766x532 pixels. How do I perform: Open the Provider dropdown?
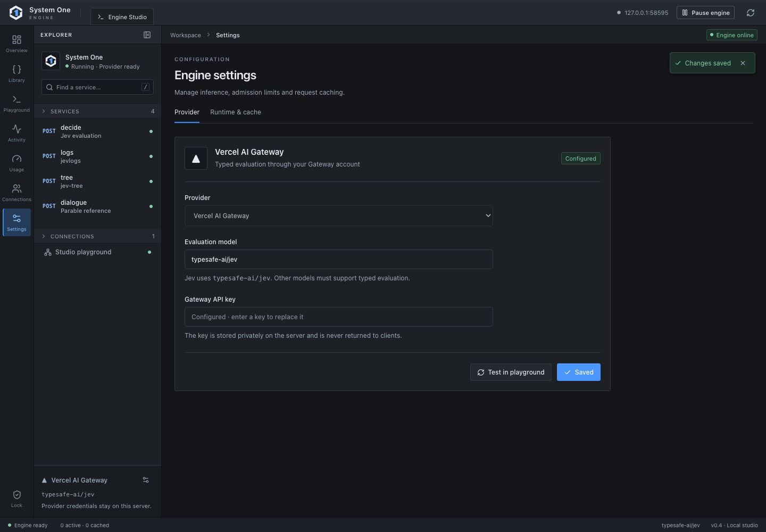pyautogui.click(x=339, y=216)
